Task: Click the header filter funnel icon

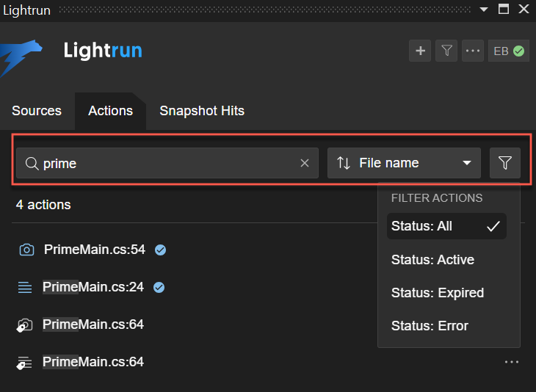Action: pos(446,51)
